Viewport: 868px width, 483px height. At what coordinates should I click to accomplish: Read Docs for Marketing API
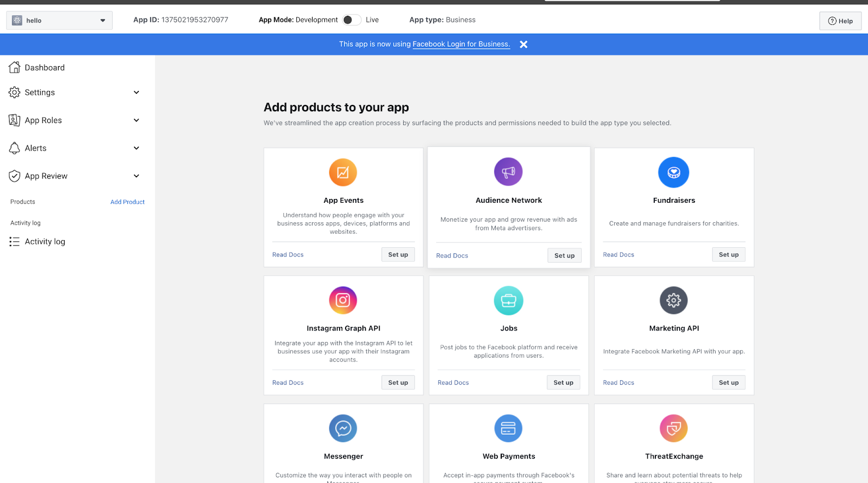coord(618,383)
